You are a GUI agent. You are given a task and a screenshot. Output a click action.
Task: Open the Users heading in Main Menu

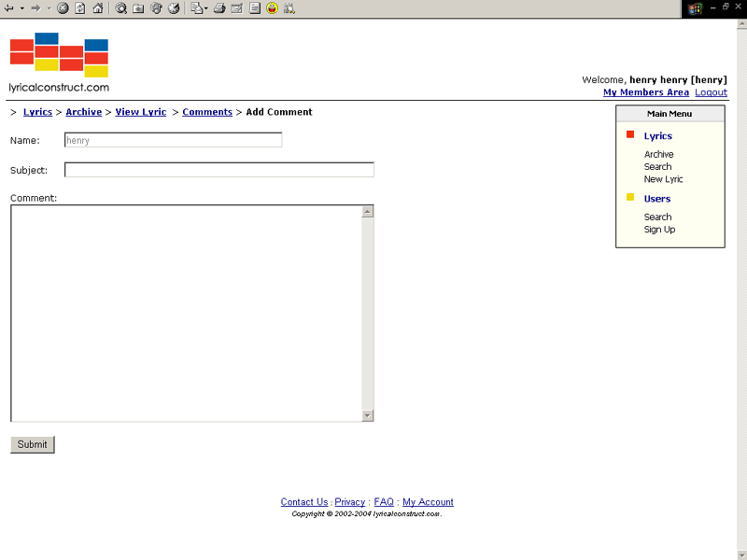657,199
